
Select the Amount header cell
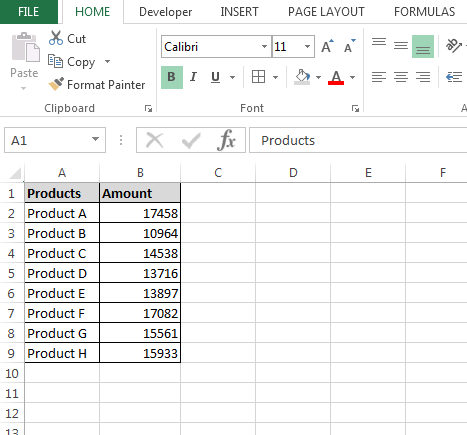click(x=140, y=193)
